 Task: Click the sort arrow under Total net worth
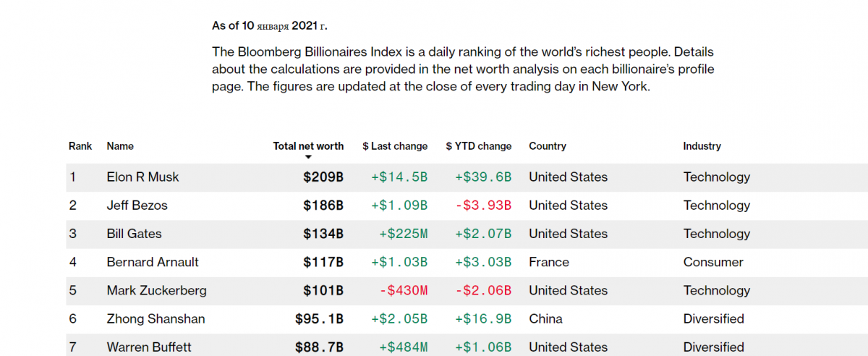308,157
